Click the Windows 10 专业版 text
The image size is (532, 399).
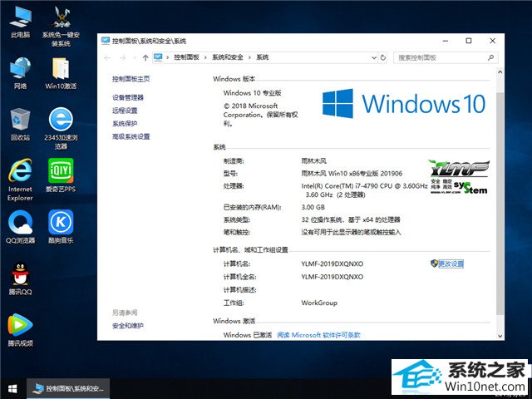click(x=252, y=93)
